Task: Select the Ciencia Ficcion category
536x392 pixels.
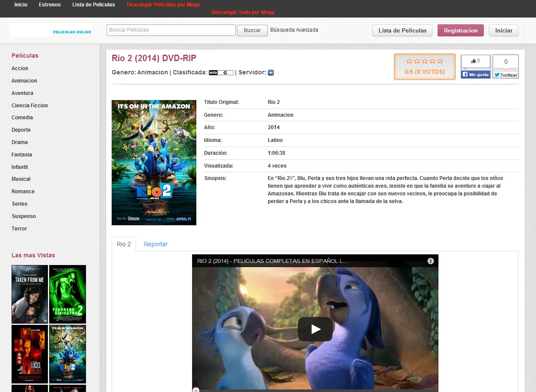Action: (x=30, y=106)
